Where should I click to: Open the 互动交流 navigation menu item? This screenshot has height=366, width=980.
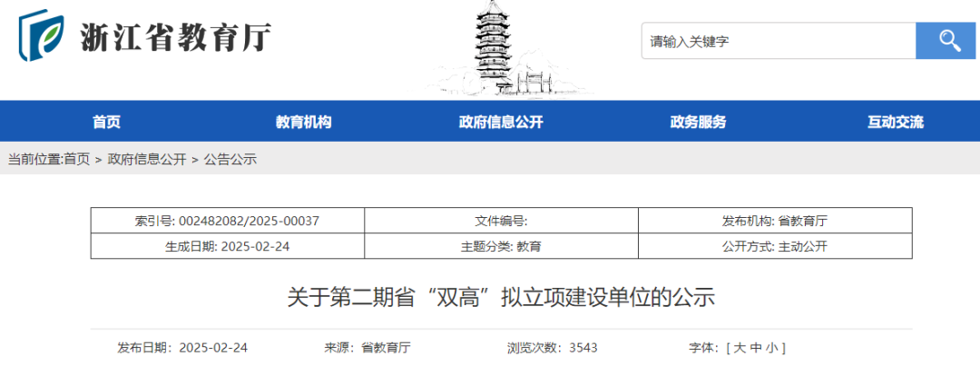click(895, 122)
